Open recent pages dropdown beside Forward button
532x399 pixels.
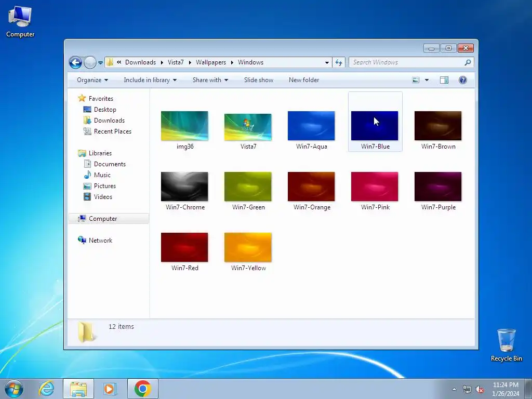tap(100, 63)
